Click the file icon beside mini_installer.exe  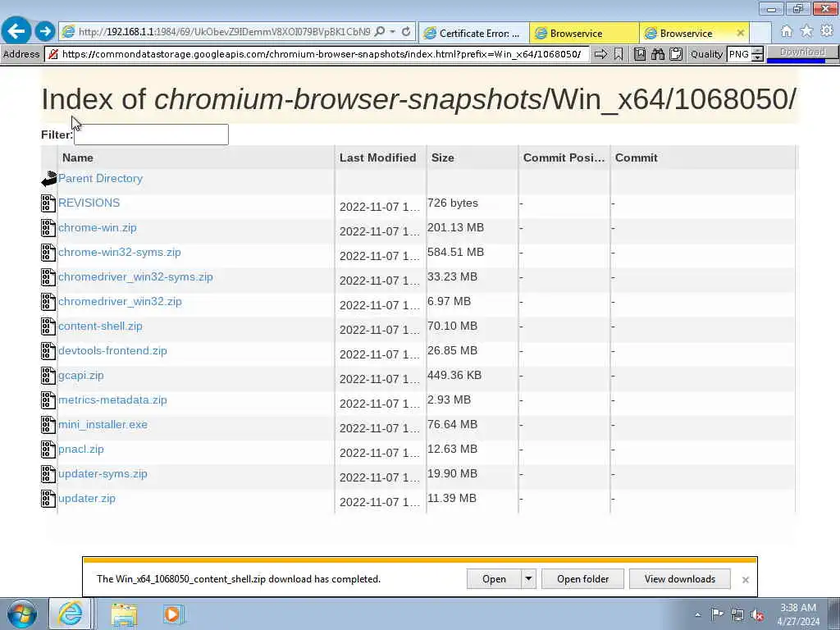tap(48, 426)
